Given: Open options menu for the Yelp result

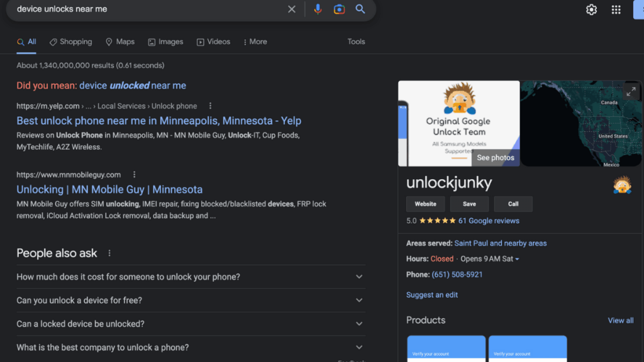Looking at the screenshot, I should (210, 106).
